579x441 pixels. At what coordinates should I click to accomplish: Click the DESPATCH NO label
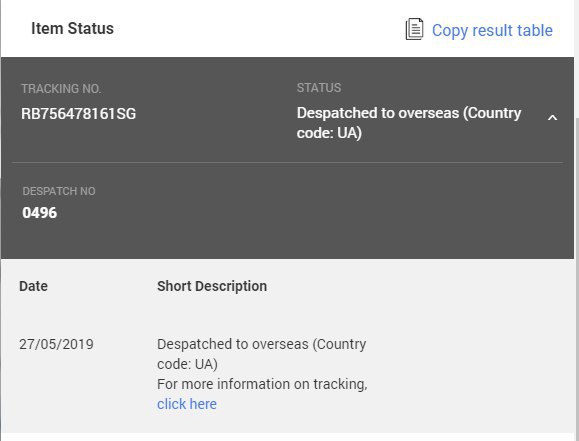59,191
